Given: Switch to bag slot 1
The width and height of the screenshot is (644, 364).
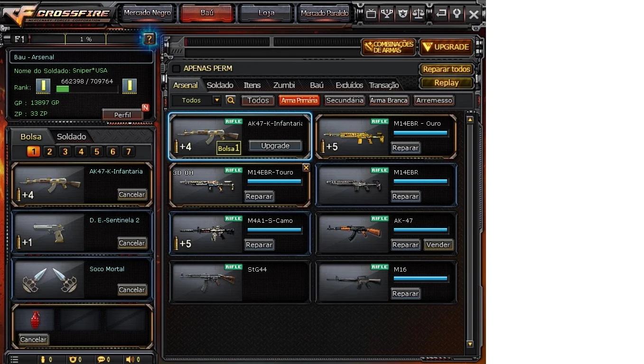Looking at the screenshot, I should tap(34, 152).
